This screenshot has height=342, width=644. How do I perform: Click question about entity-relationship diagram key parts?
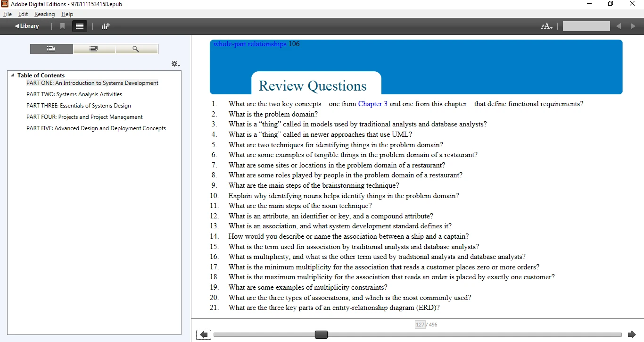click(x=334, y=308)
